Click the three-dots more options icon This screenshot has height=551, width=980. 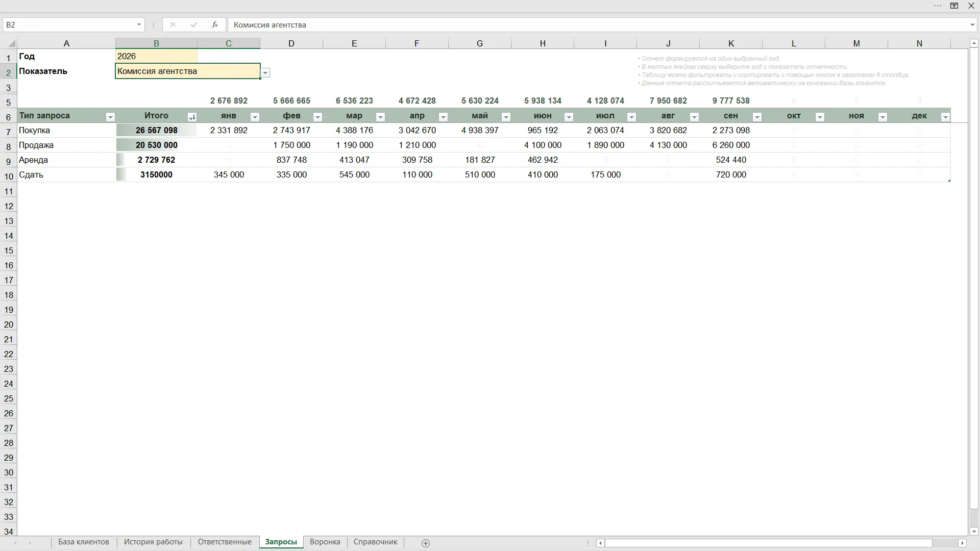point(938,6)
